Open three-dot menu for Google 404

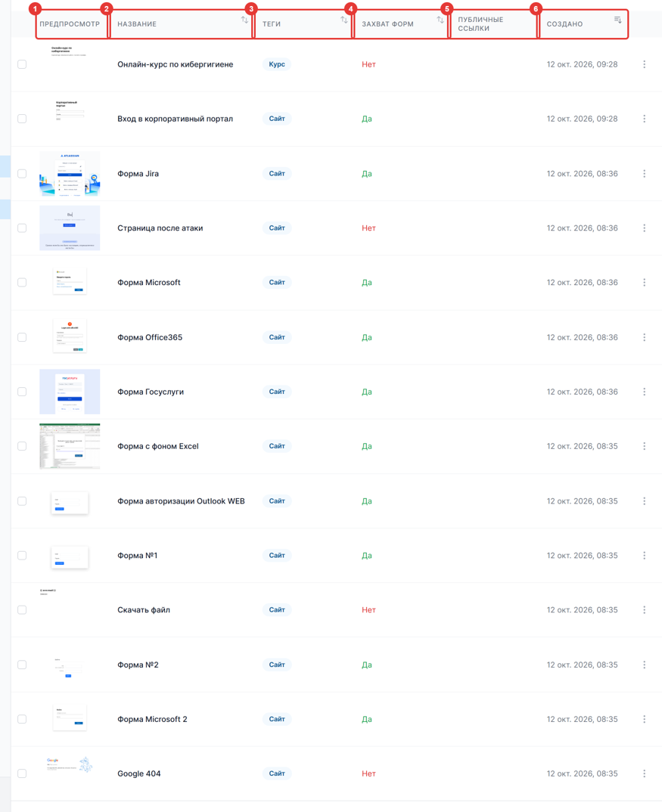tap(645, 773)
